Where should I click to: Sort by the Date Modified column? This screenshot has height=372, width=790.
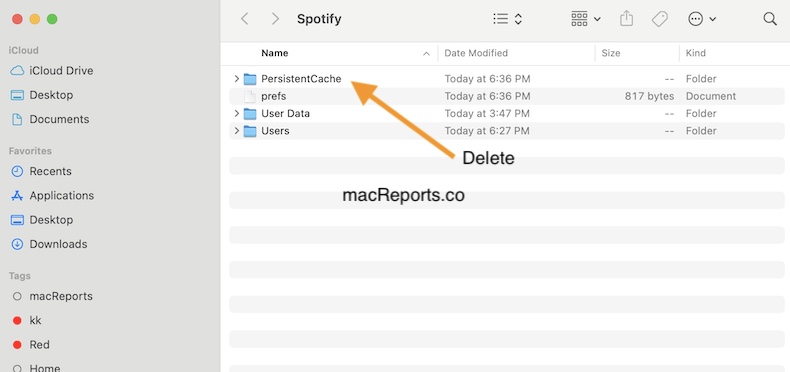[476, 53]
